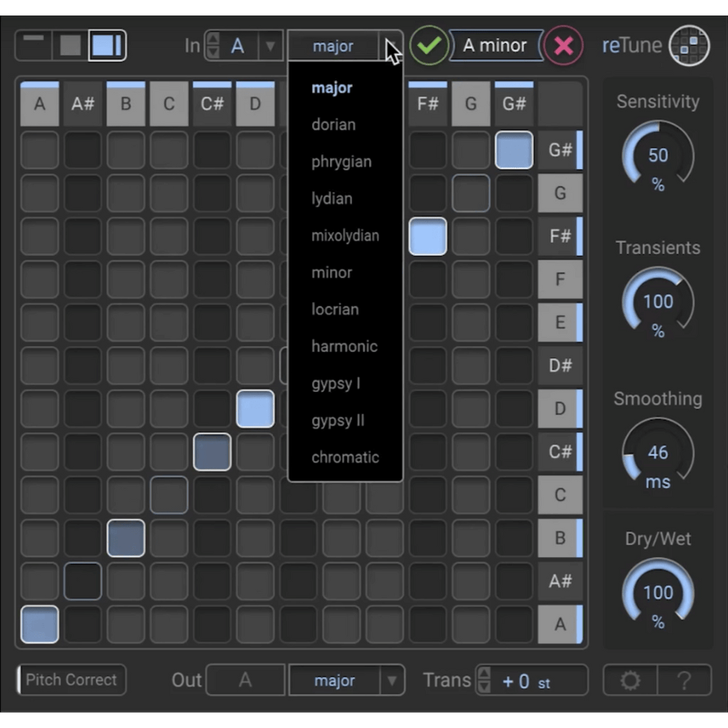Click the green checkmark confirm icon
The image size is (728, 728).
coord(429,45)
